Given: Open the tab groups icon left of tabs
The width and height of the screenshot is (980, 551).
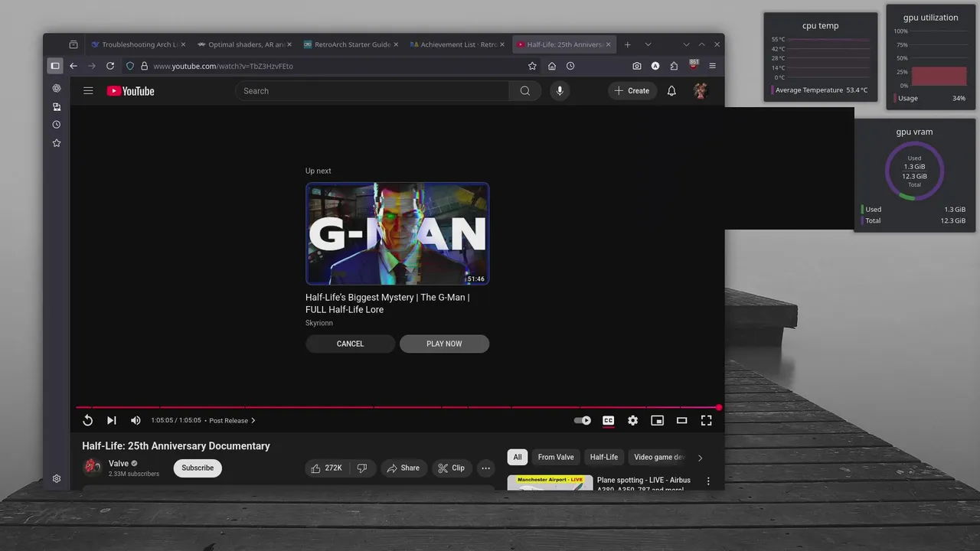Looking at the screenshot, I should [73, 44].
